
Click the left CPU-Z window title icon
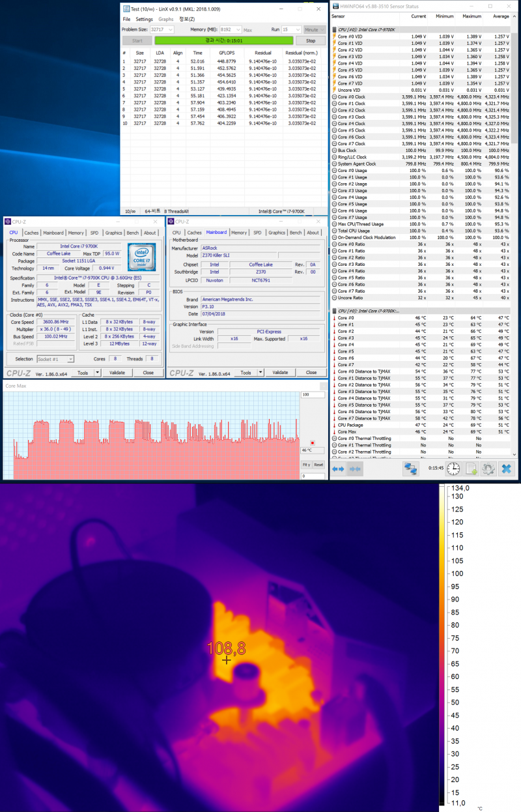(7, 222)
